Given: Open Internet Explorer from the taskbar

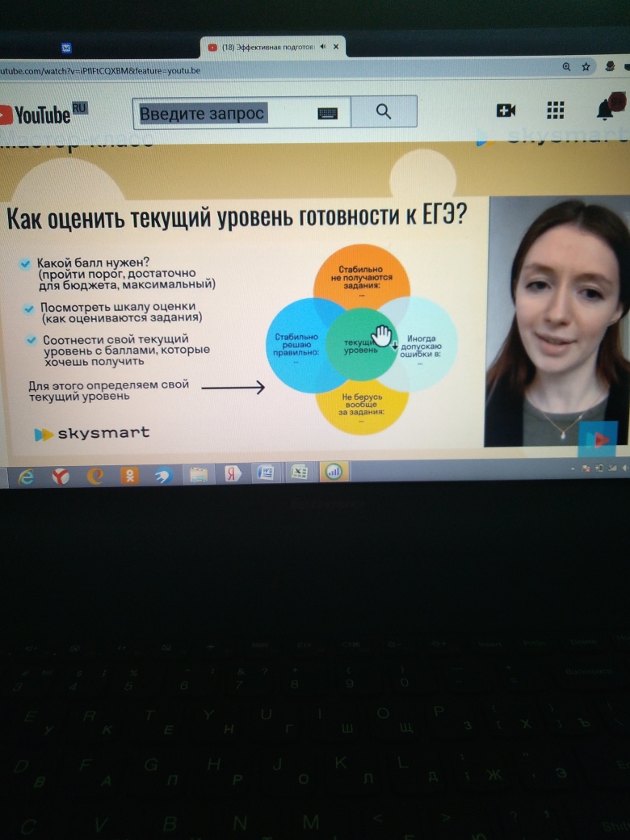Looking at the screenshot, I should 26,477.
